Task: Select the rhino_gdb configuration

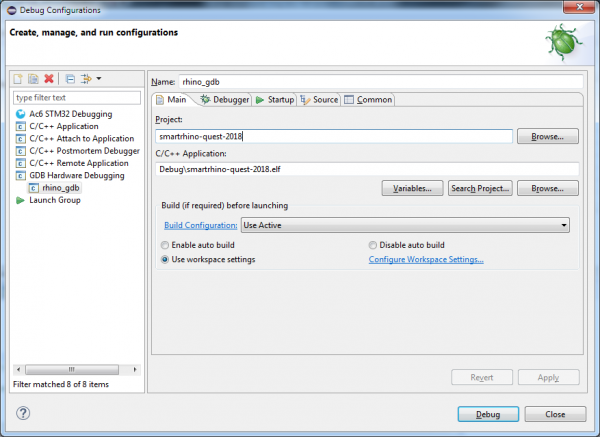Action: (60, 187)
